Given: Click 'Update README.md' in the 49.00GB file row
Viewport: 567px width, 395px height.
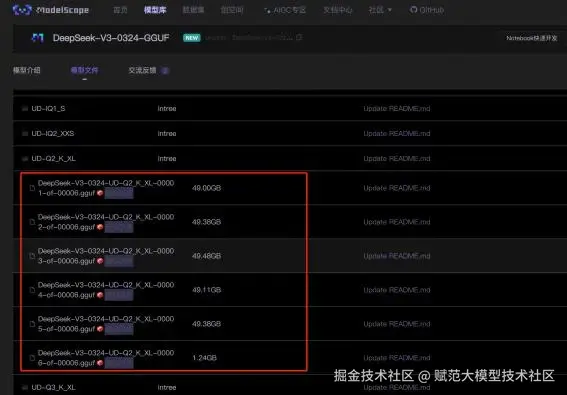Looking at the screenshot, I should tap(397, 188).
